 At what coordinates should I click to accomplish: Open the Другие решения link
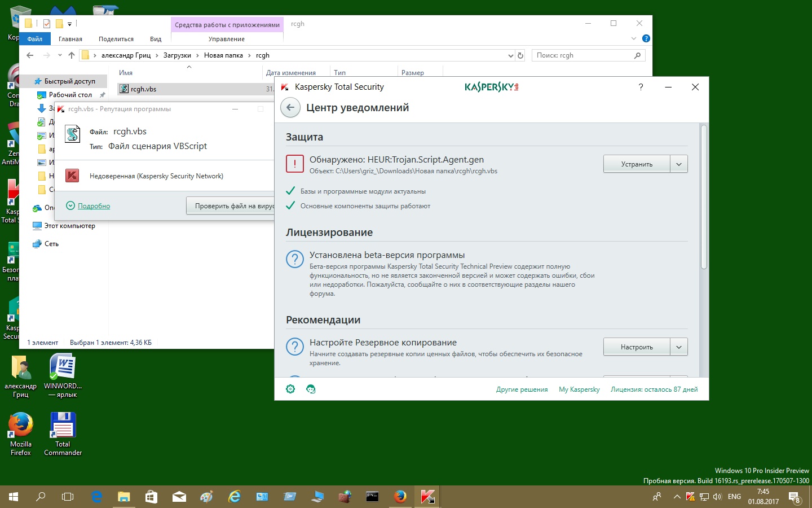522,389
